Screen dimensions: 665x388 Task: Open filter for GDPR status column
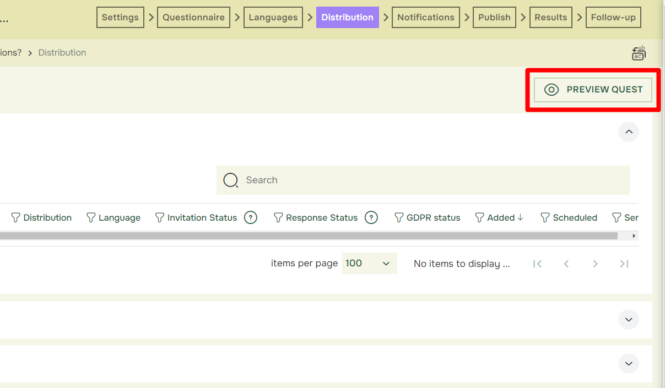(x=399, y=218)
